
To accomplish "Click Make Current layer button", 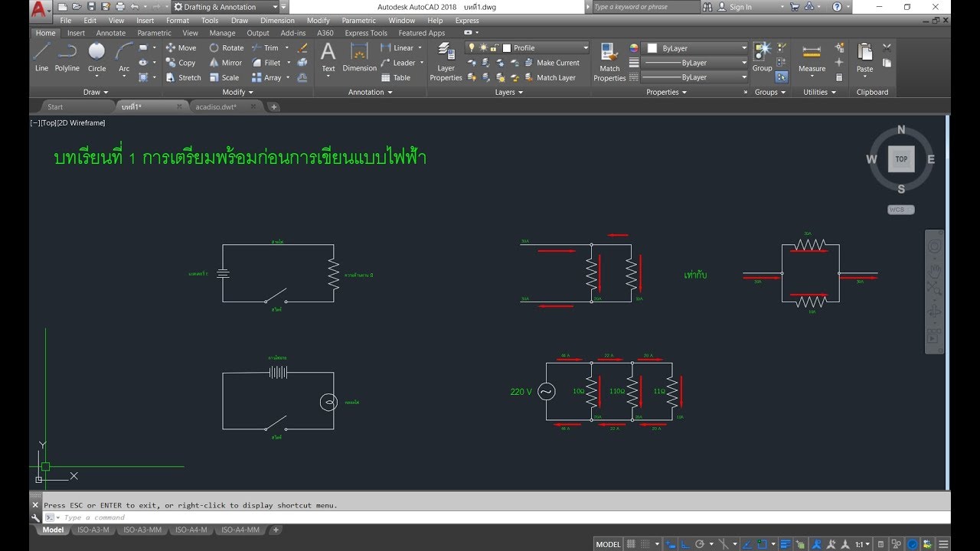I will tap(552, 63).
